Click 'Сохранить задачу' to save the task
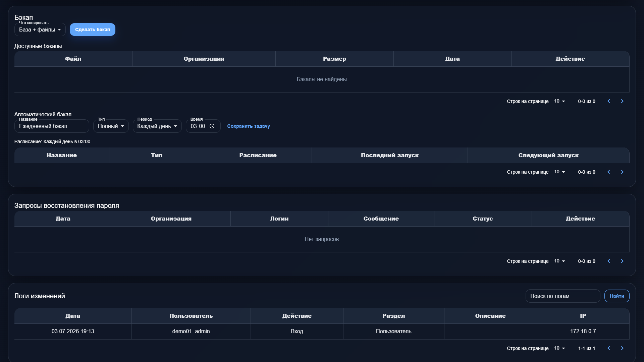 pyautogui.click(x=249, y=126)
